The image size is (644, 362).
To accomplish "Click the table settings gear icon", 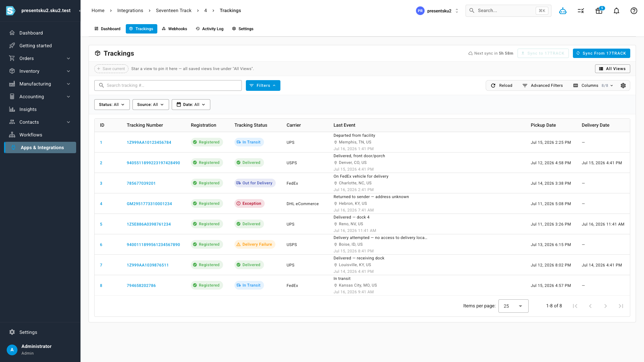I will (x=623, y=85).
